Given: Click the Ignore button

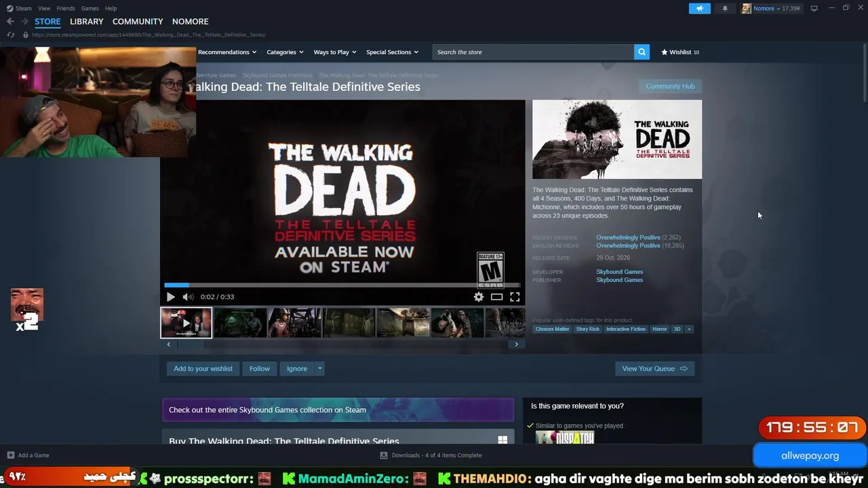Looking at the screenshot, I should pyautogui.click(x=297, y=369).
